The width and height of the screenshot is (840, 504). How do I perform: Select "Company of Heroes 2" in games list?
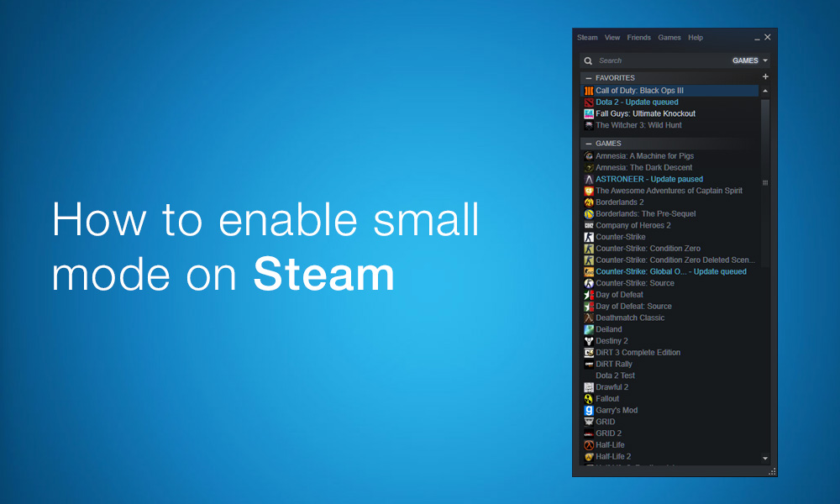[x=633, y=225]
